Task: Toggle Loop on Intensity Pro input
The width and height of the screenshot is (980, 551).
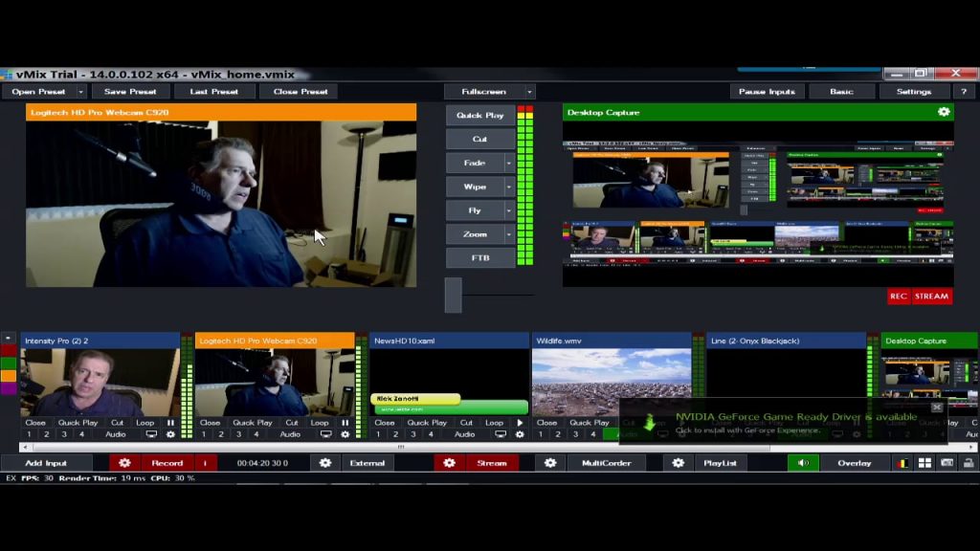Action: point(145,423)
